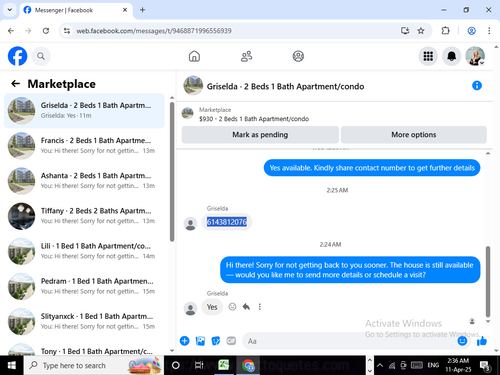
Task: Click Griselda's avatar beside Yes message
Action: tap(190, 308)
